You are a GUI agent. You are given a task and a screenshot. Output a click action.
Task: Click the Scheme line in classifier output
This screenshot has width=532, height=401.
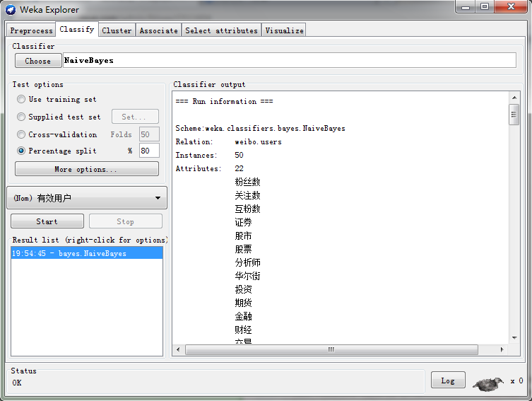[x=260, y=128]
